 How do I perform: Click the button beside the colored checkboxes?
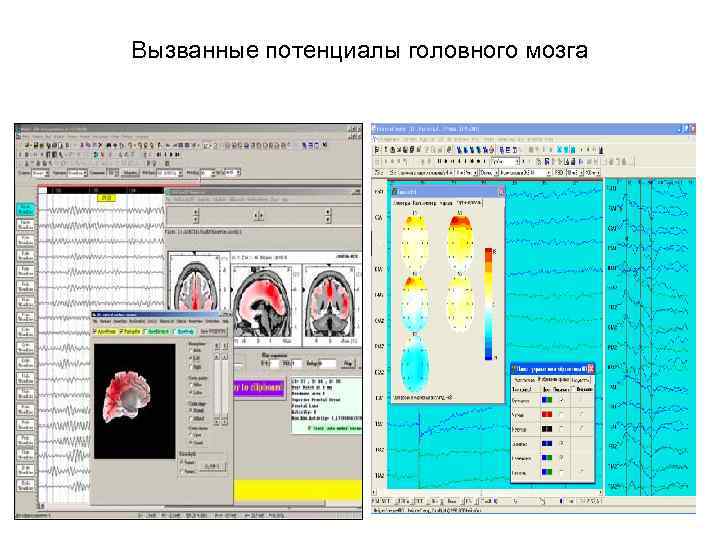[213, 331]
